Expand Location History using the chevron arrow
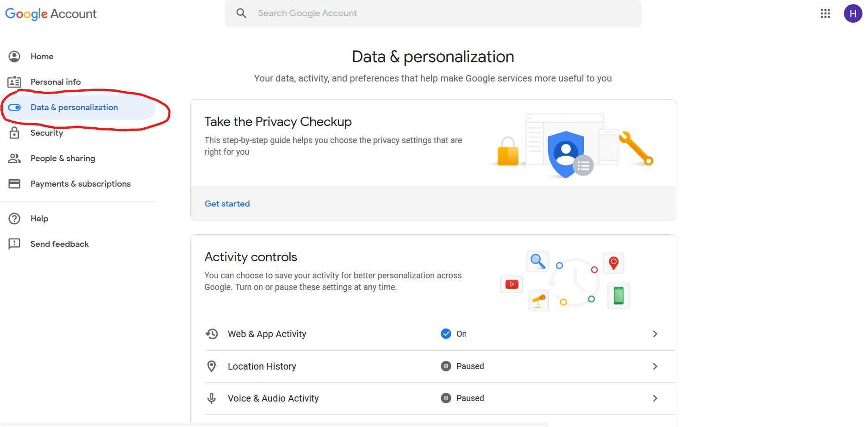Image resolution: width=868 pixels, height=427 pixels. pyautogui.click(x=655, y=366)
